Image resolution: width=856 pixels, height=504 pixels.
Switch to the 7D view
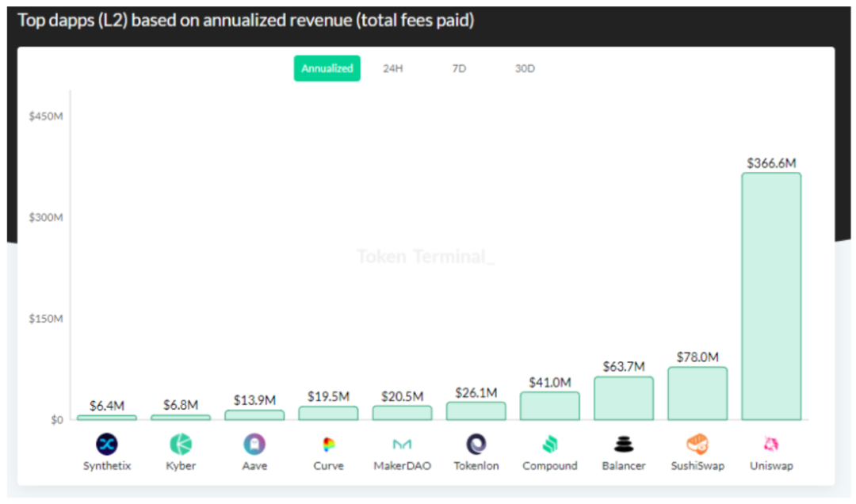point(459,69)
